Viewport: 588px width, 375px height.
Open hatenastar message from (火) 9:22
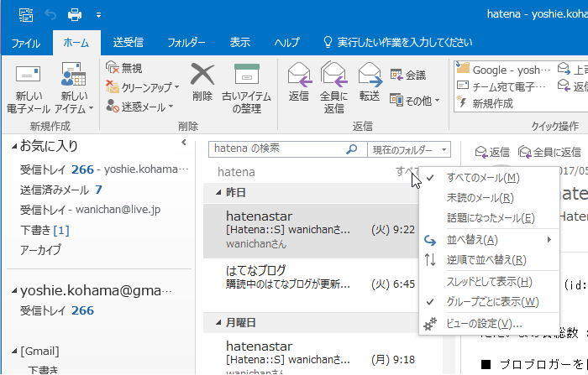[311, 230]
